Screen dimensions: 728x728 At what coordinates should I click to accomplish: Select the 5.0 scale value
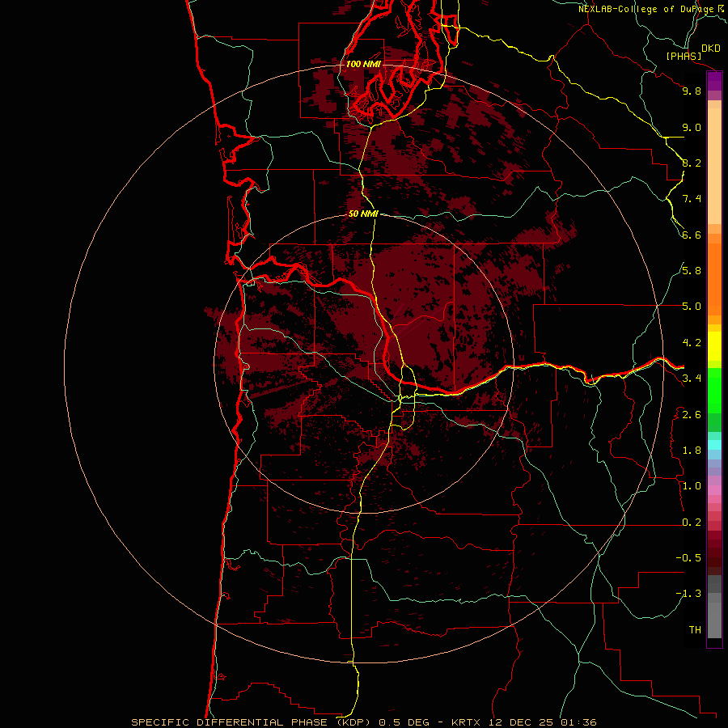(x=692, y=307)
